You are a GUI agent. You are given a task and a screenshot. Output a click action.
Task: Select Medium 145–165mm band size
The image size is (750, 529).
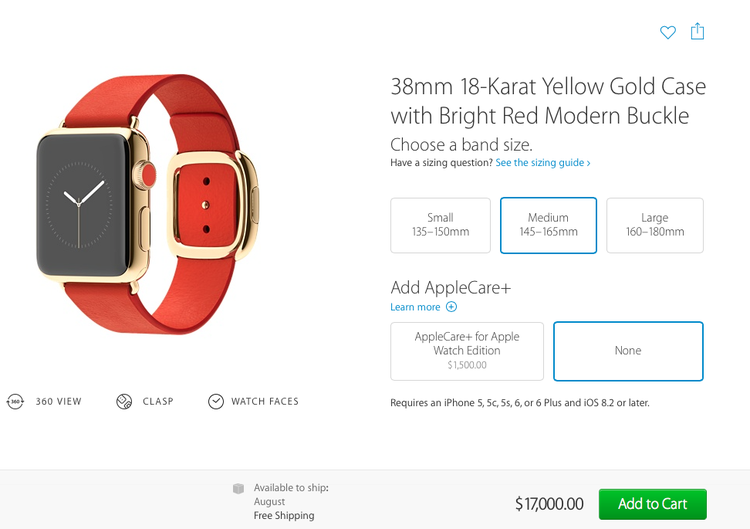[x=548, y=225]
